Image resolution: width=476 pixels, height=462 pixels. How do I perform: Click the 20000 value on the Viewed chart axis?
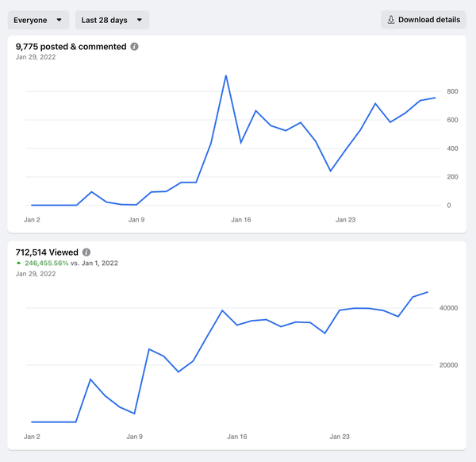(448, 365)
